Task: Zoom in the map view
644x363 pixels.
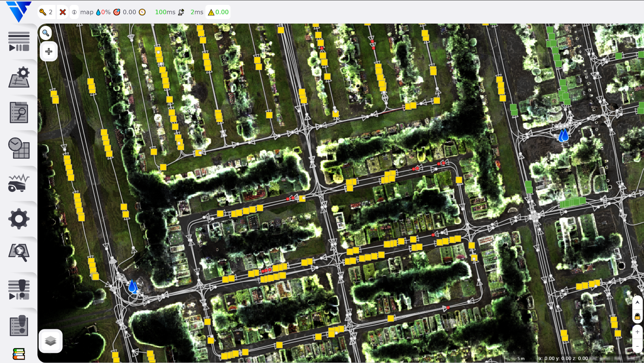Action: click(x=637, y=332)
